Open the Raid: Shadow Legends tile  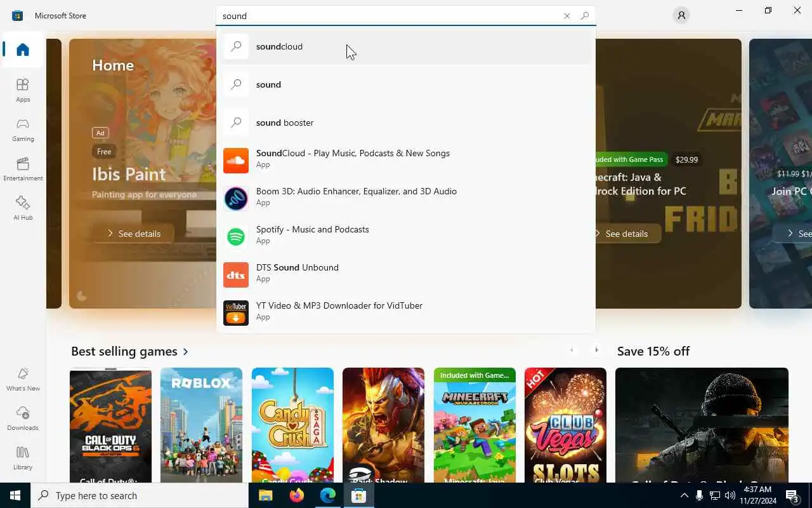(383, 425)
